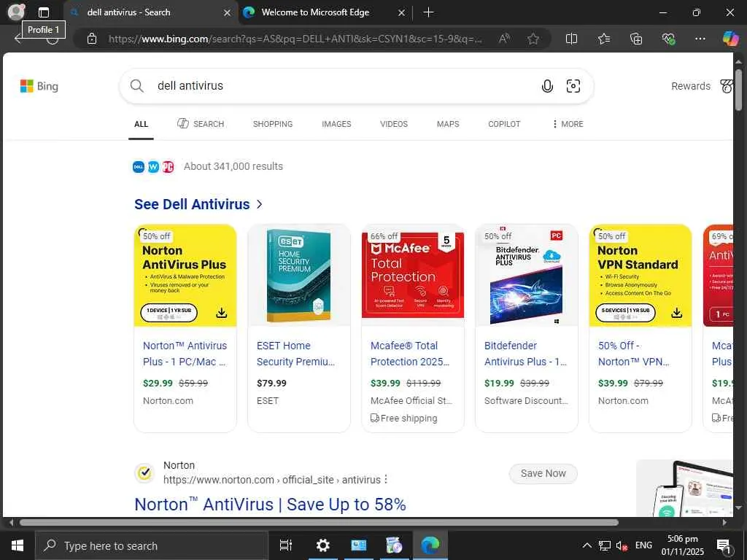
Task: Click horizontal scrollbar thumb
Action: point(320,522)
